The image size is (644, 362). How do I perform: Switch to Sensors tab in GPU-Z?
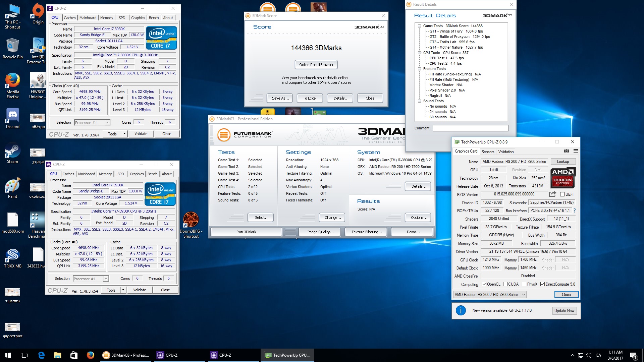click(x=488, y=152)
